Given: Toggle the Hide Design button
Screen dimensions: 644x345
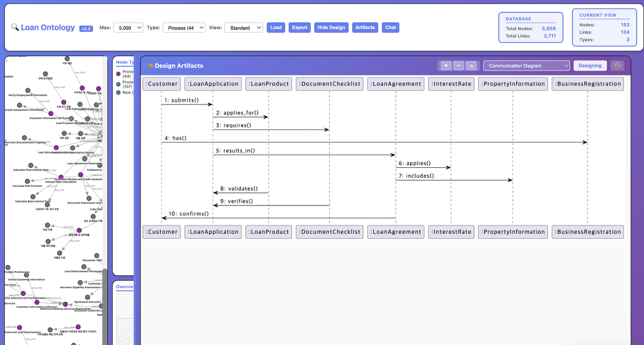Looking at the screenshot, I should (x=331, y=27).
